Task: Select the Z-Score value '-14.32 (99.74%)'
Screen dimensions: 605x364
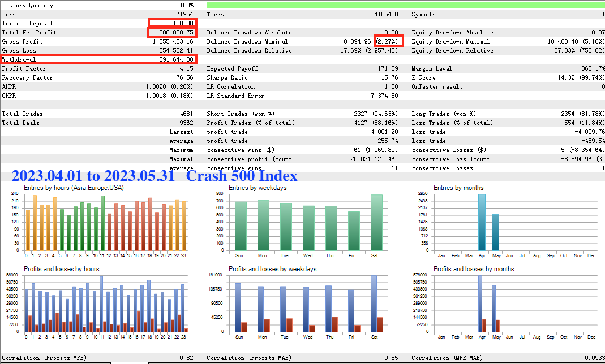Action: click(x=580, y=77)
